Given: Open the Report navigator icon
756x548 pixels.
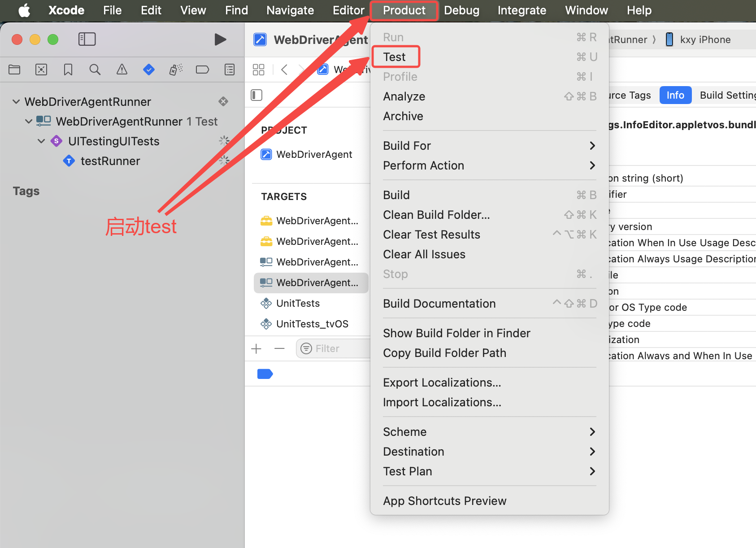Looking at the screenshot, I should [x=230, y=70].
